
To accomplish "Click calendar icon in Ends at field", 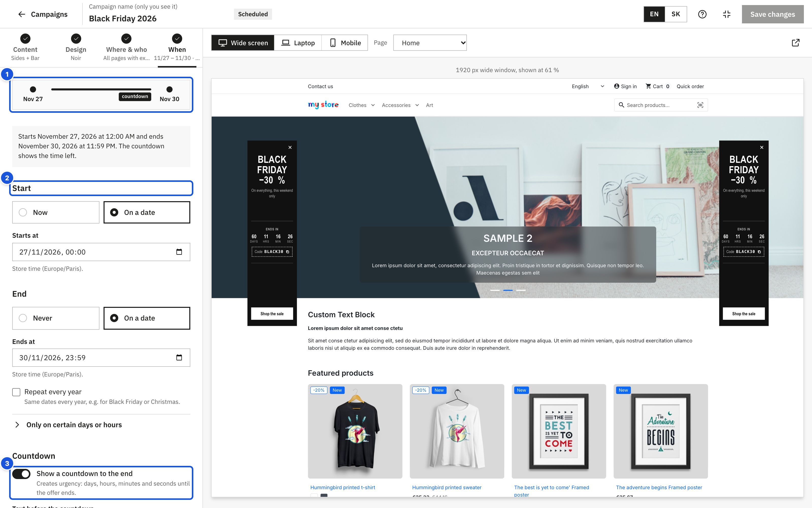I will tap(179, 357).
